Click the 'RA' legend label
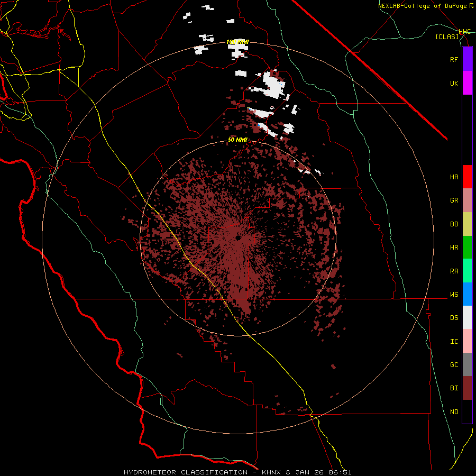This screenshot has width=476, height=476. tap(454, 271)
